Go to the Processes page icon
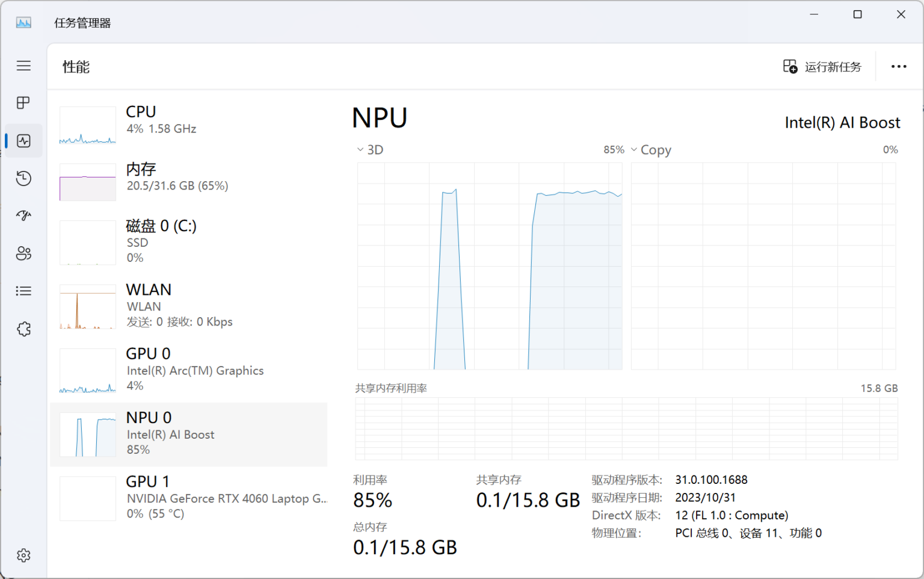Image resolution: width=924 pixels, height=579 pixels. tap(23, 103)
